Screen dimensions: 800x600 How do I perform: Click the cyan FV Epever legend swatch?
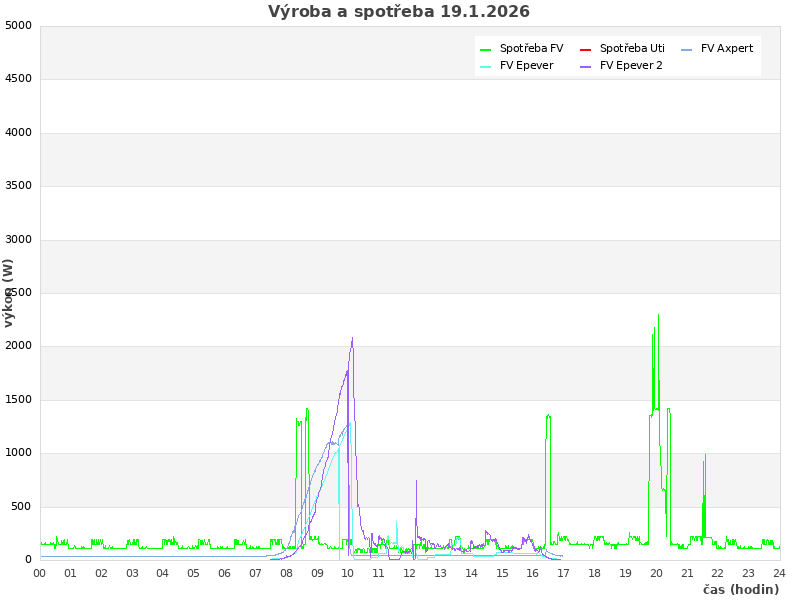click(x=486, y=66)
